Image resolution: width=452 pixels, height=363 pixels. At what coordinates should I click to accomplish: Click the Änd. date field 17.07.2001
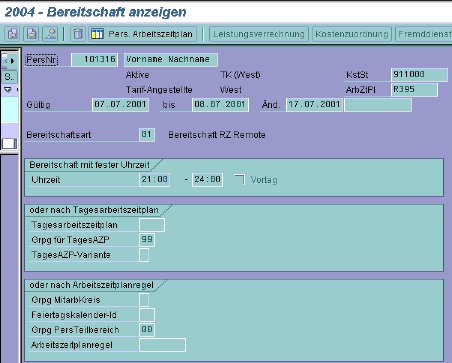pyautogui.click(x=314, y=104)
